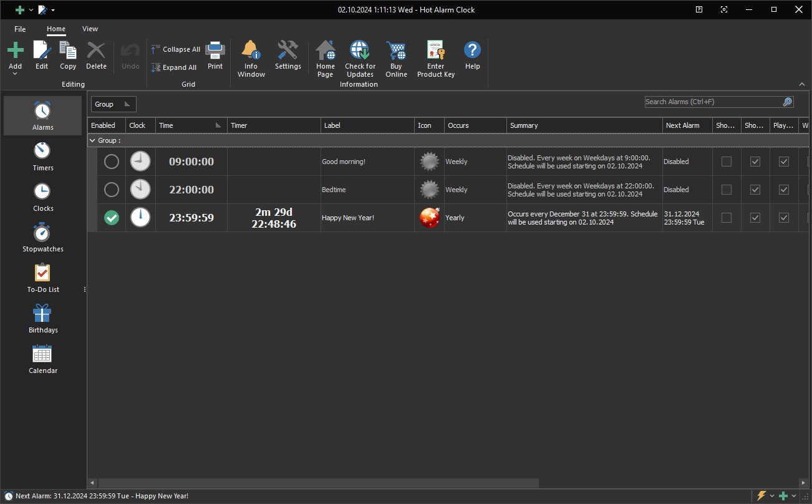Open the Add button dropdown arrow

coord(15,74)
